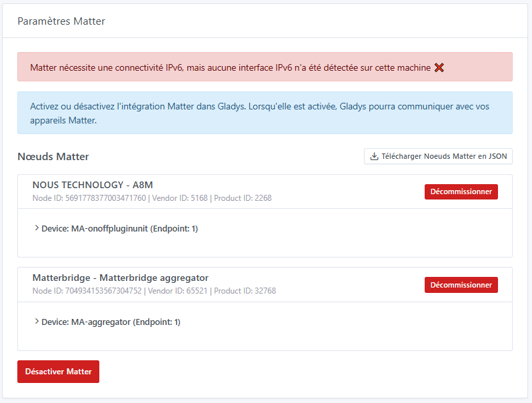Click the download icon beside Télécharger
Viewport: 532px width, 403px height.
[375, 157]
